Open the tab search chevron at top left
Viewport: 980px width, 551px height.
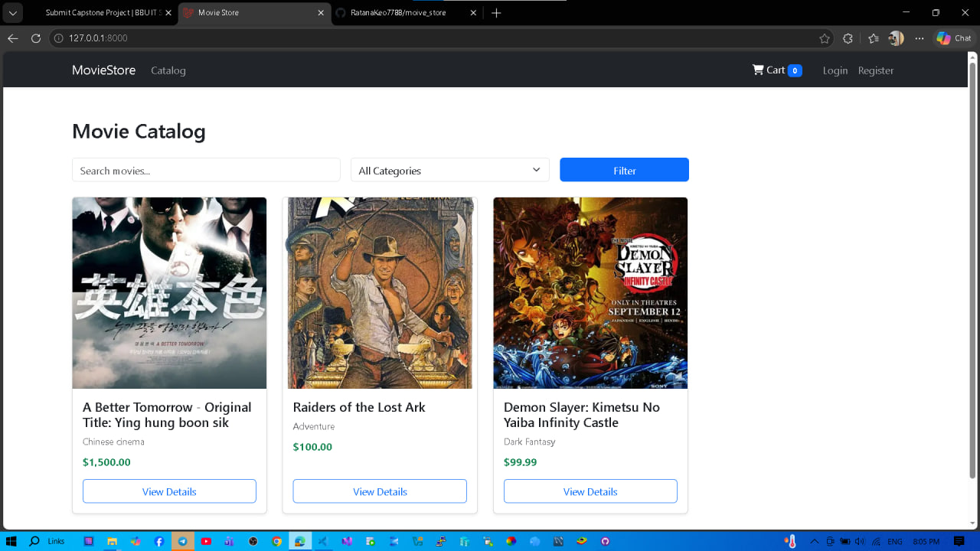click(x=12, y=13)
